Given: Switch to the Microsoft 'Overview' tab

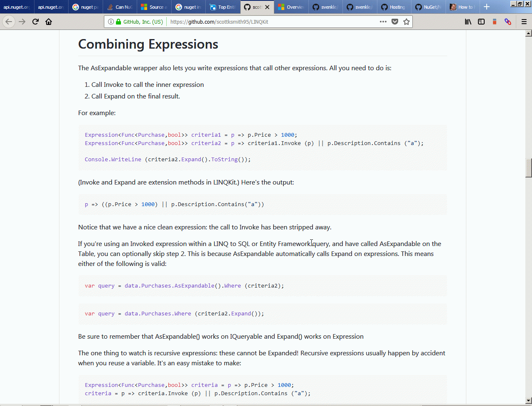Looking at the screenshot, I should (x=292, y=7).
